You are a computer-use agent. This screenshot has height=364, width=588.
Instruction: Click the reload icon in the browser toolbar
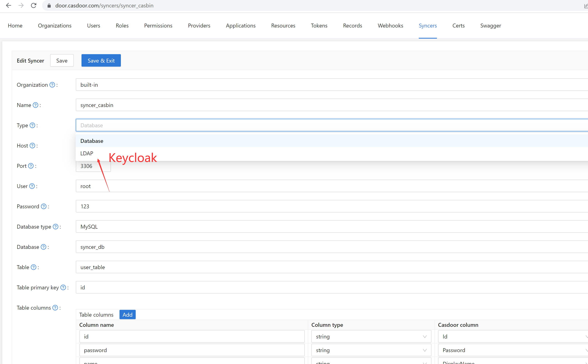[34, 5]
